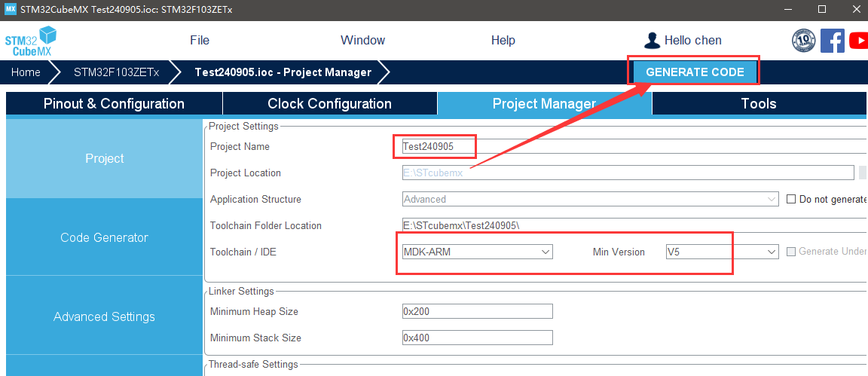Open the File menu

point(200,41)
